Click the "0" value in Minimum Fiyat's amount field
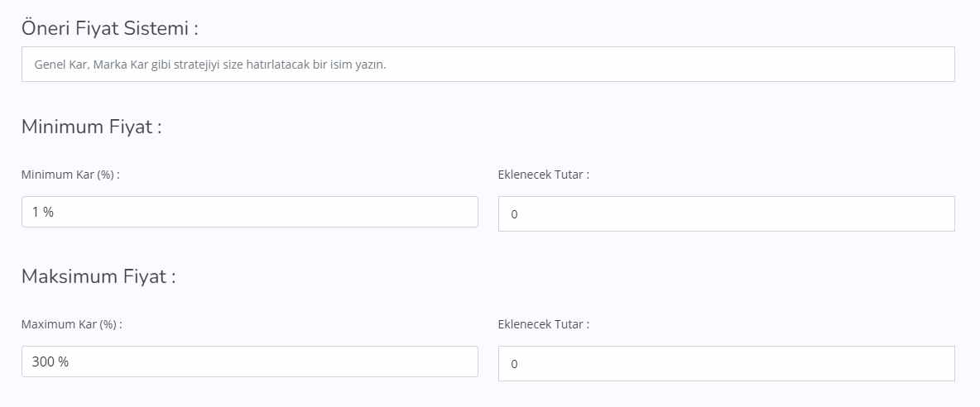The width and height of the screenshot is (980, 407). coord(514,215)
